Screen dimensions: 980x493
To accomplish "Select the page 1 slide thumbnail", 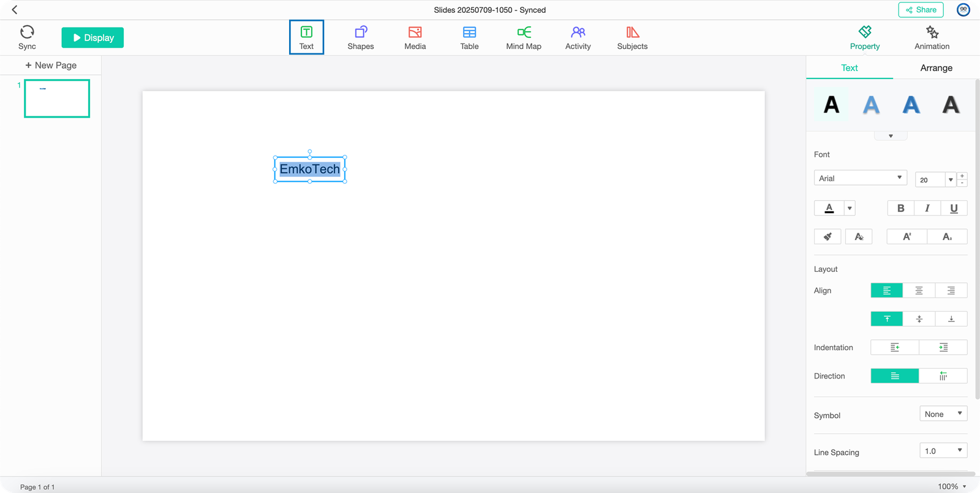I will [57, 99].
